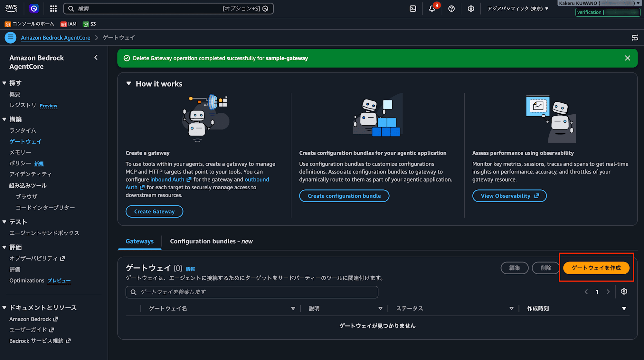The width and height of the screenshot is (644, 360).
Task: Open the help question mark menu
Action: tap(451, 9)
